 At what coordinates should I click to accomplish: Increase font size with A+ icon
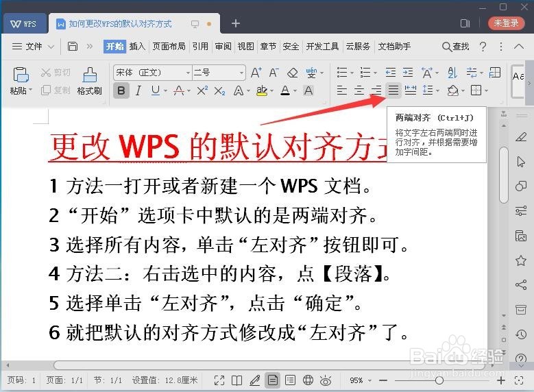256,73
